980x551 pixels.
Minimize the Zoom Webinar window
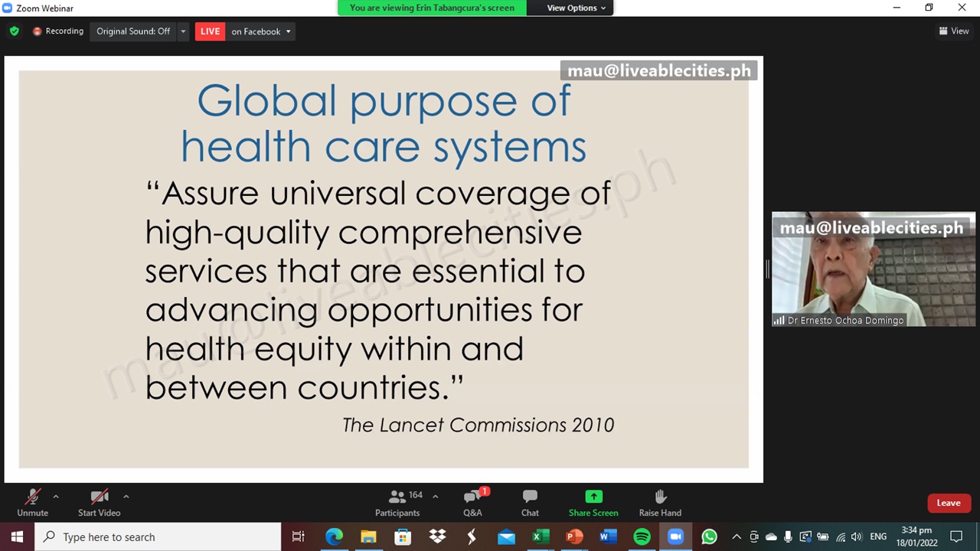pos(897,8)
